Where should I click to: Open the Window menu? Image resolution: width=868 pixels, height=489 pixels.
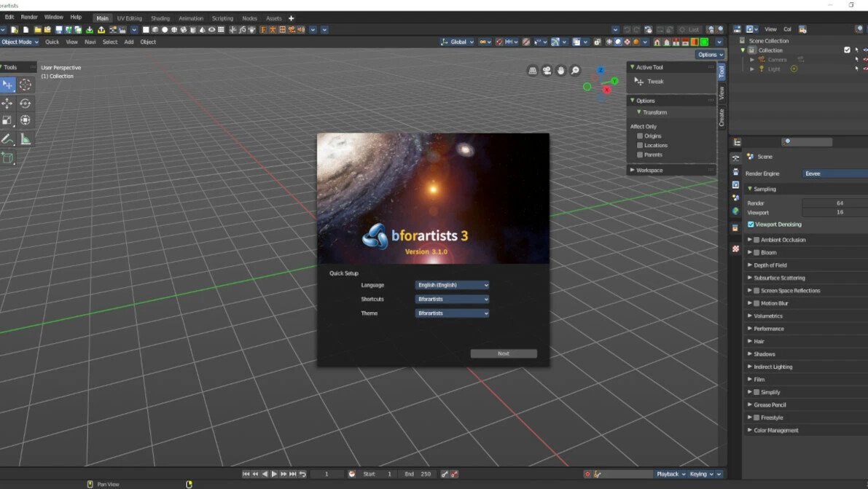pos(54,17)
